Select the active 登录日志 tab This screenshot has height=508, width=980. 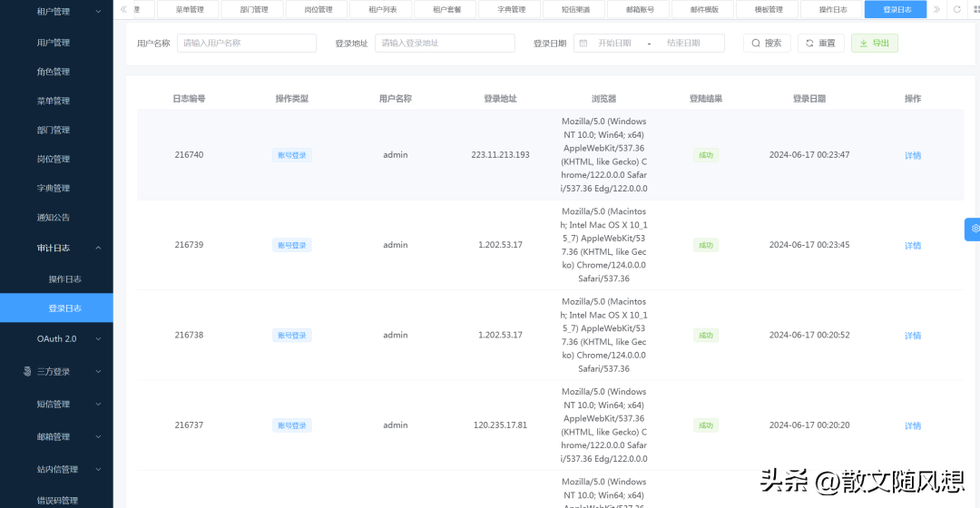[897, 9]
